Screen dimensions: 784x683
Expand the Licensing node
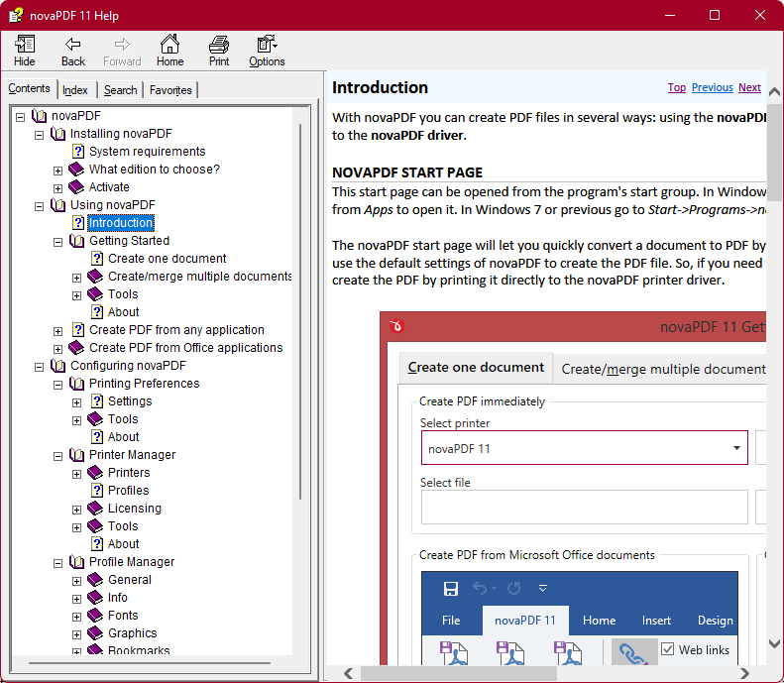coord(76,510)
